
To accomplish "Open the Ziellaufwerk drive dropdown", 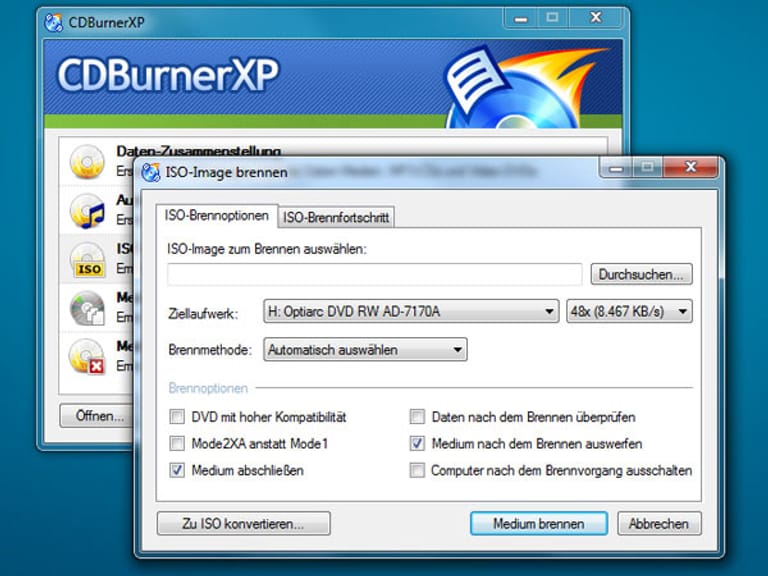I will click(411, 312).
